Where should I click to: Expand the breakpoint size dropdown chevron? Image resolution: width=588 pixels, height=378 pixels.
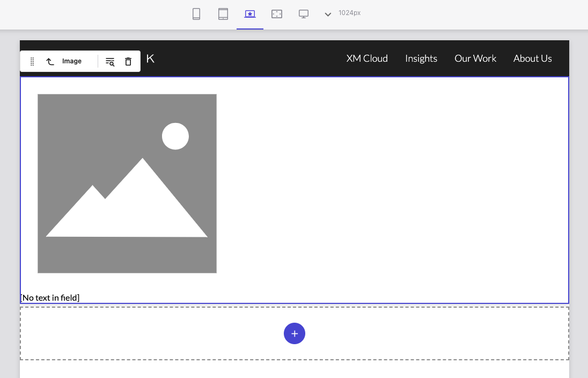[x=328, y=14]
